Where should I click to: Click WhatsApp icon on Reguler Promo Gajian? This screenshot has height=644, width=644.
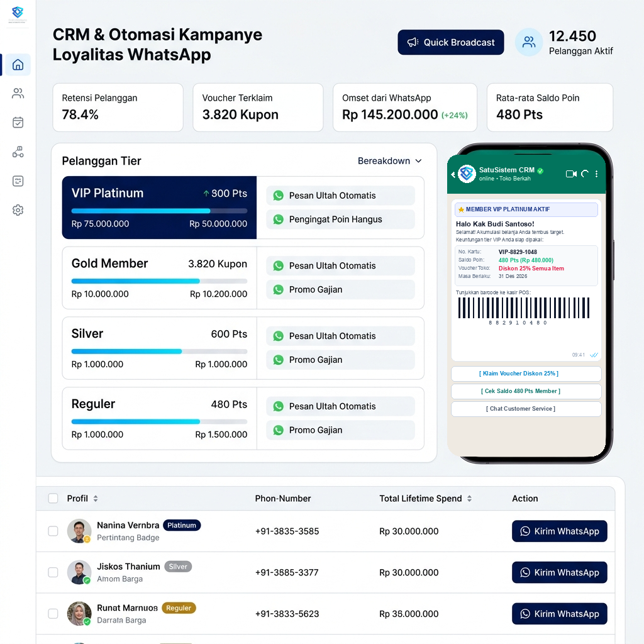click(x=279, y=430)
